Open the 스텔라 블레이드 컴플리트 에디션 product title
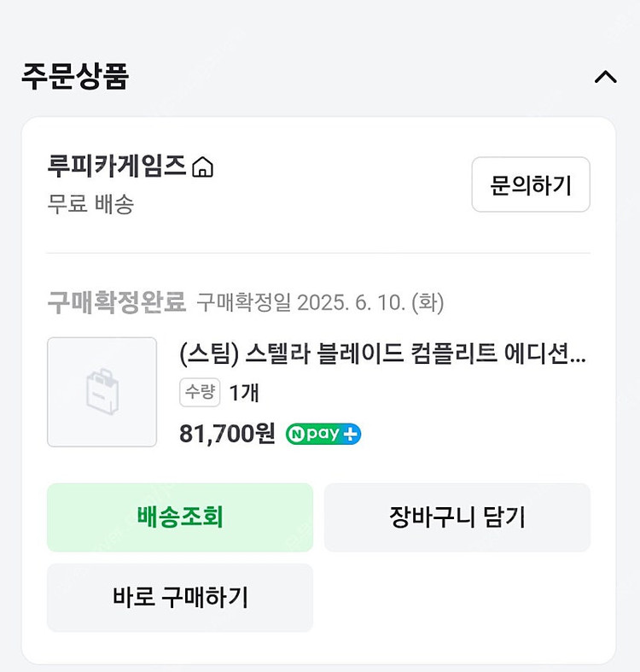 click(382, 354)
